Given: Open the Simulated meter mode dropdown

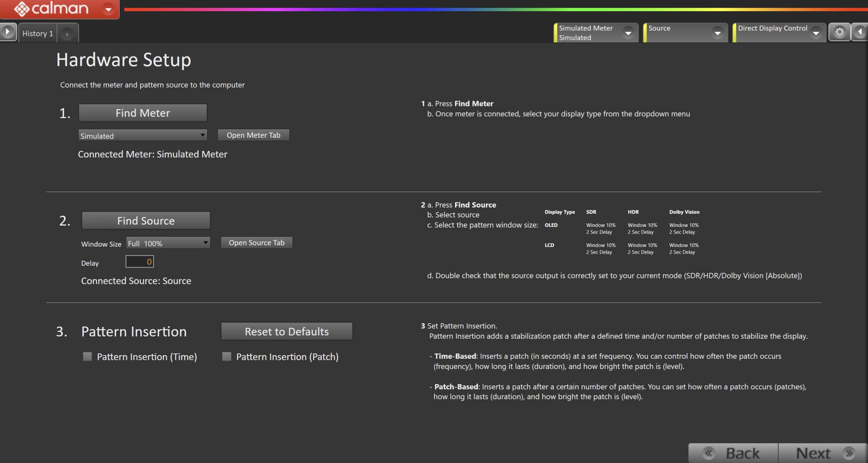Looking at the screenshot, I should [142, 135].
